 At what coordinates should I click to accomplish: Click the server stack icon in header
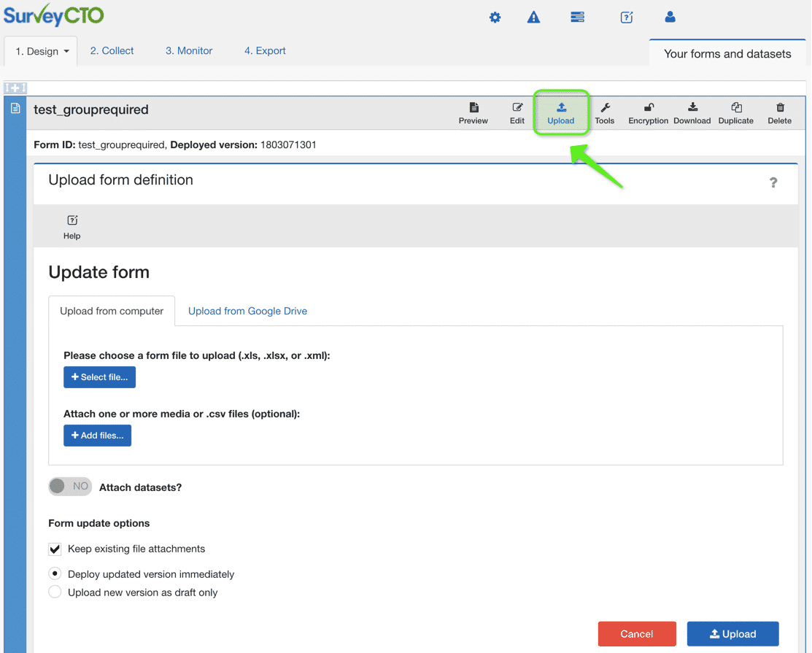(x=577, y=18)
